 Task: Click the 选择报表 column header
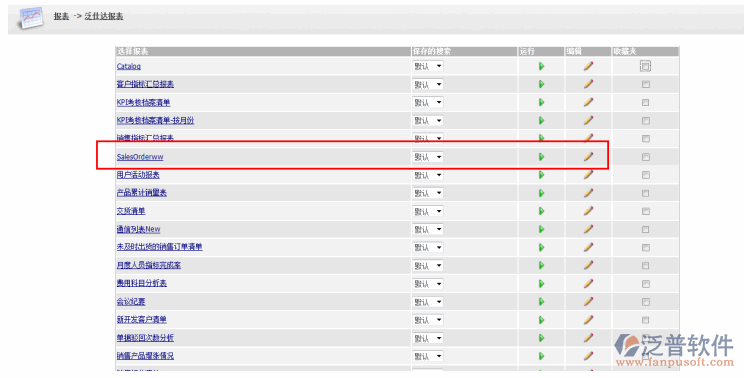(132, 51)
